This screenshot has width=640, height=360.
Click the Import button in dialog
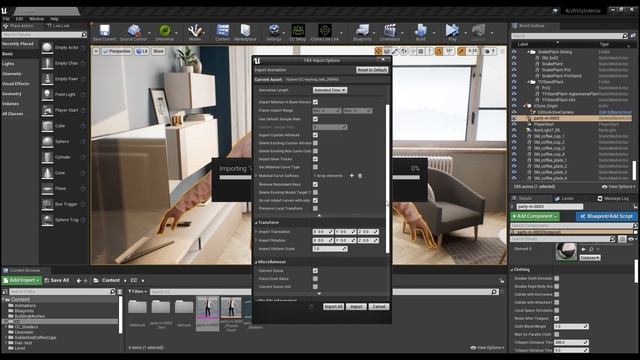356,307
